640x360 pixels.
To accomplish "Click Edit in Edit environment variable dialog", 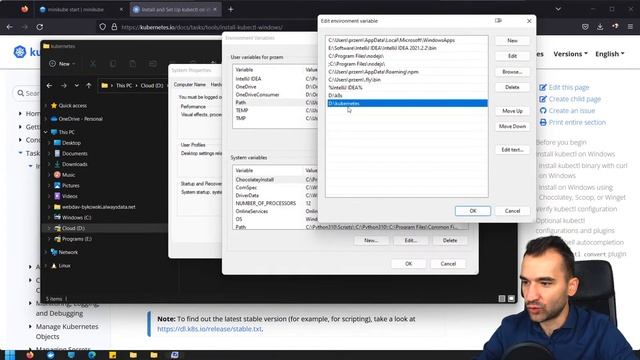I will [512, 56].
